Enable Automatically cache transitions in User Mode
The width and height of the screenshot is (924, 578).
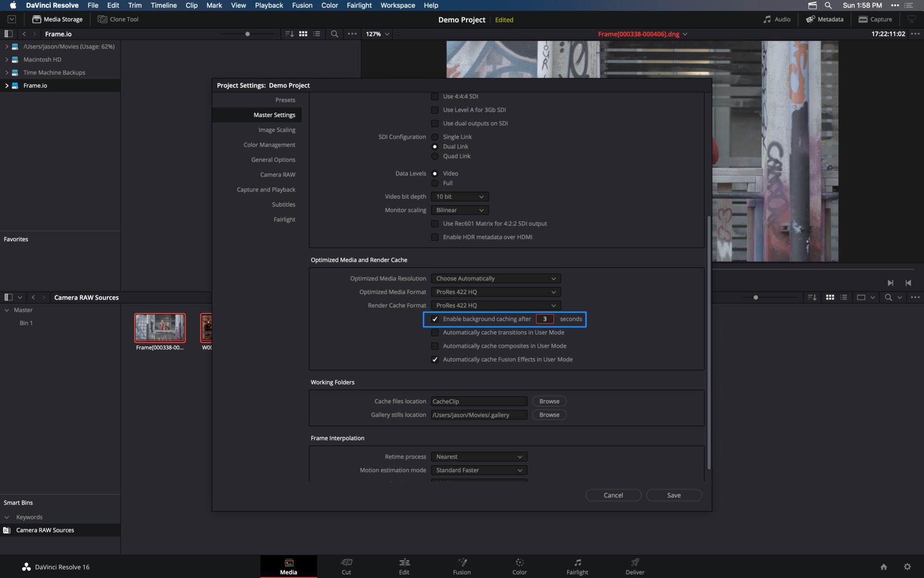(435, 332)
